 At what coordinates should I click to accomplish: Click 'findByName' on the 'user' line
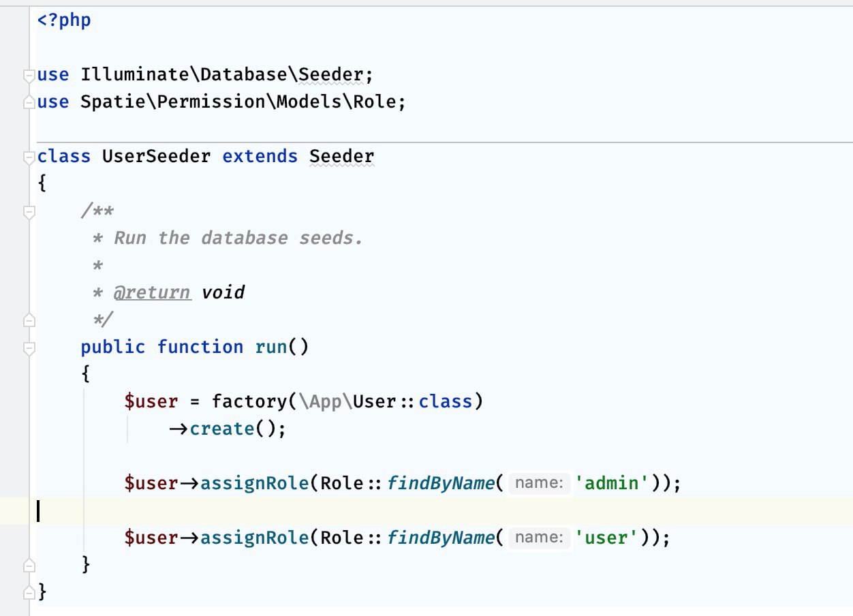point(441,538)
